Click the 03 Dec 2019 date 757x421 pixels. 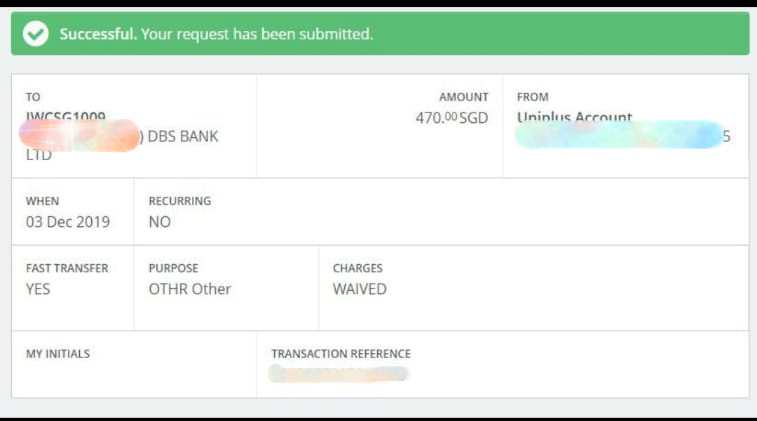[x=68, y=222]
